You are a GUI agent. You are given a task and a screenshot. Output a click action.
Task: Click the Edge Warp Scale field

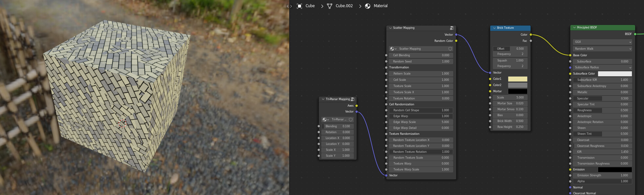point(421,122)
